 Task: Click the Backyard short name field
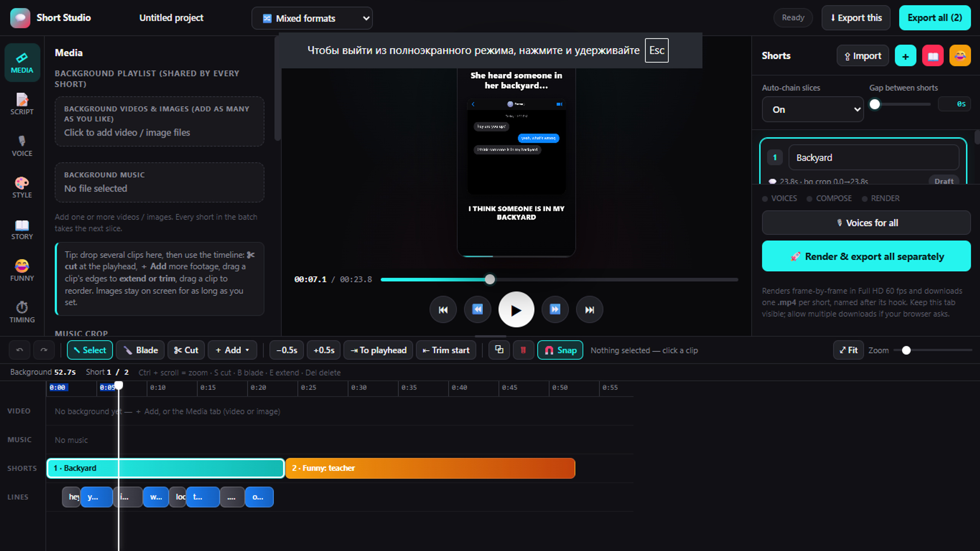[x=874, y=158]
